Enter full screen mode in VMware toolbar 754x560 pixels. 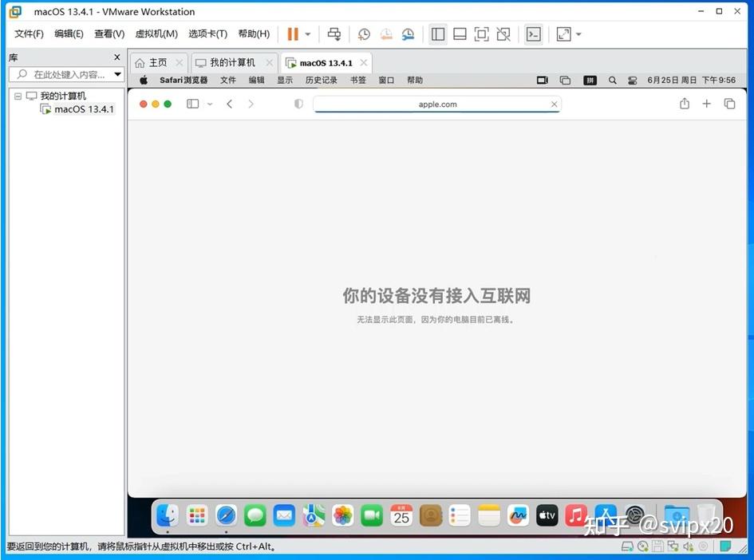481,34
